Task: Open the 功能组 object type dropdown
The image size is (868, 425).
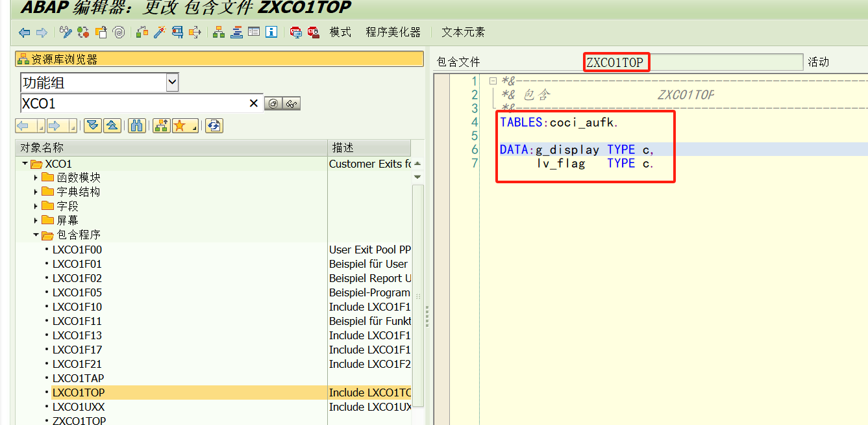Action: (172, 83)
